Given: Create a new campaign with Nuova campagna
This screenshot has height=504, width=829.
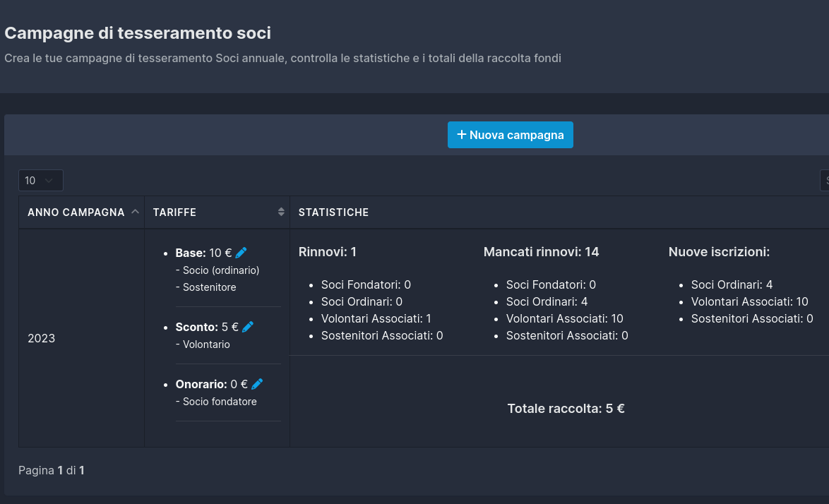Looking at the screenshot, I should pyautogui.click(x=511, y=135).
